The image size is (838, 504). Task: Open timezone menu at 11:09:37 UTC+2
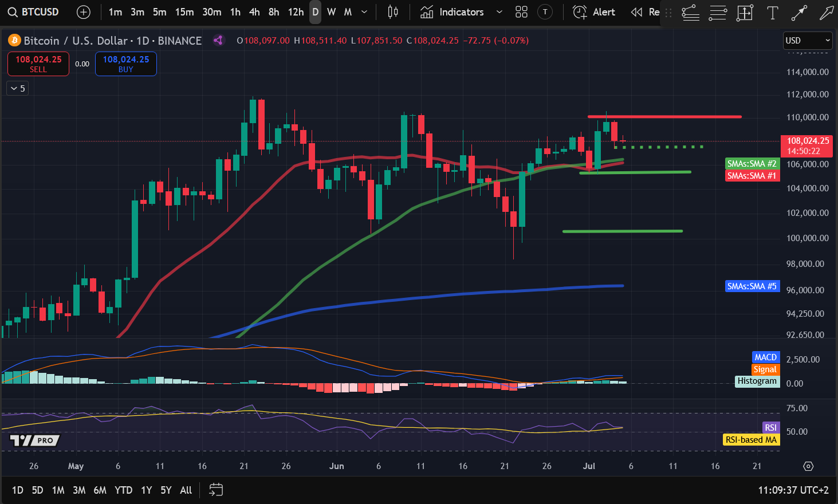click(x=793, y=490)
